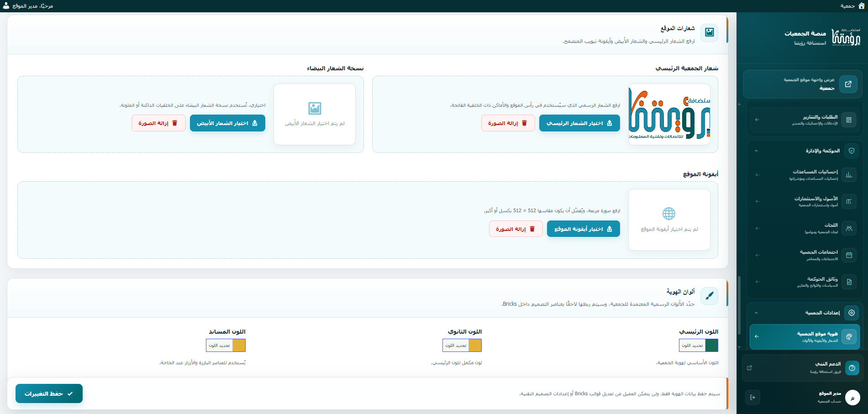The width and height of the screenshot is (868, 414).
Task: Click اختيار الشعار الرئيسي button
Action: 579,123
